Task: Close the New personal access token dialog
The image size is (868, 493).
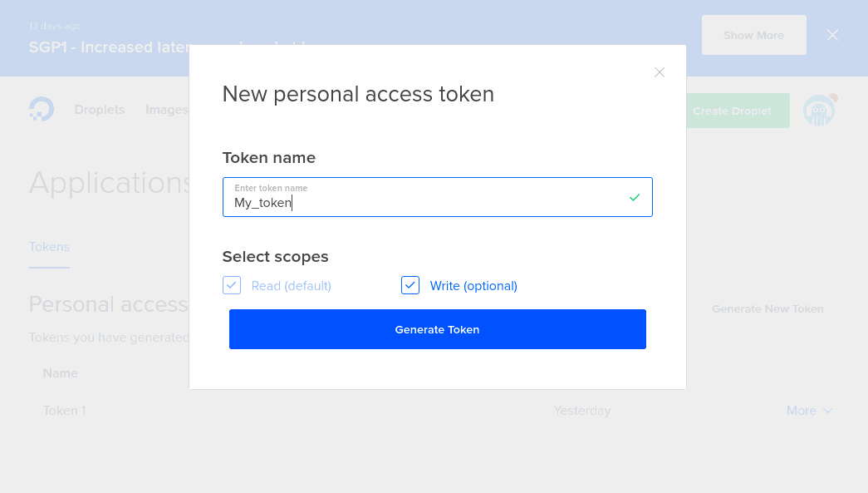Action: click(x=660, y=72)
